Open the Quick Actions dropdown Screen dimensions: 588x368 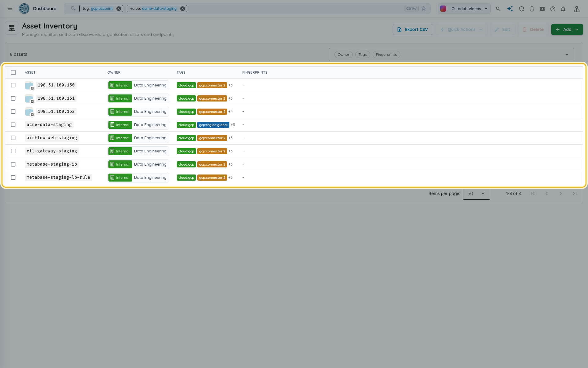[461, 29]
